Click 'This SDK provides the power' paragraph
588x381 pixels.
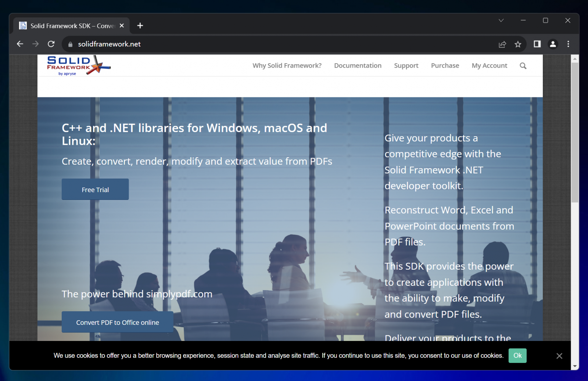[449, 290]
